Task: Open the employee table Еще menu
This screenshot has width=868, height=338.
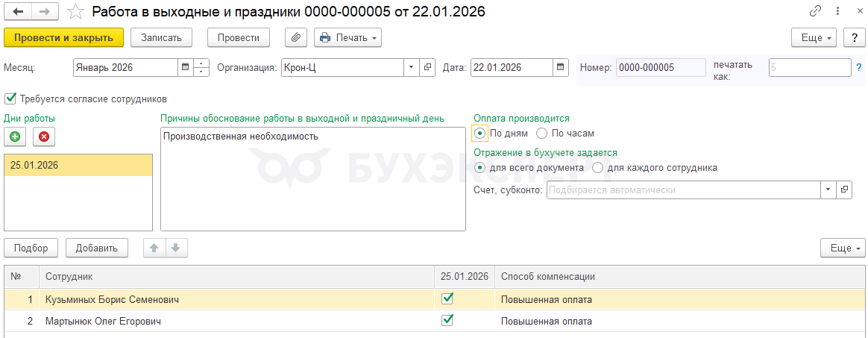Action: tap(843, 248)
